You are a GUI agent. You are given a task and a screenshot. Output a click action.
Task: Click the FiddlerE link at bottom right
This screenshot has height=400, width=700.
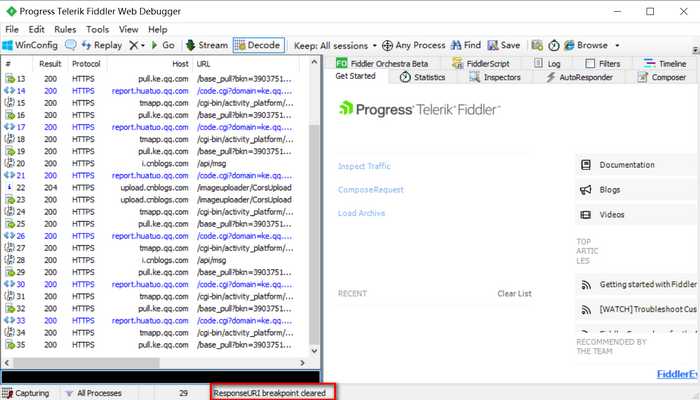click(676, 374)
